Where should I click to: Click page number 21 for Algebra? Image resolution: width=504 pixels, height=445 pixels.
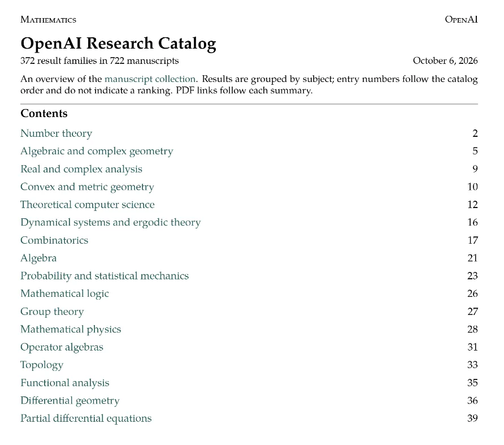click(x=472, y=258)
